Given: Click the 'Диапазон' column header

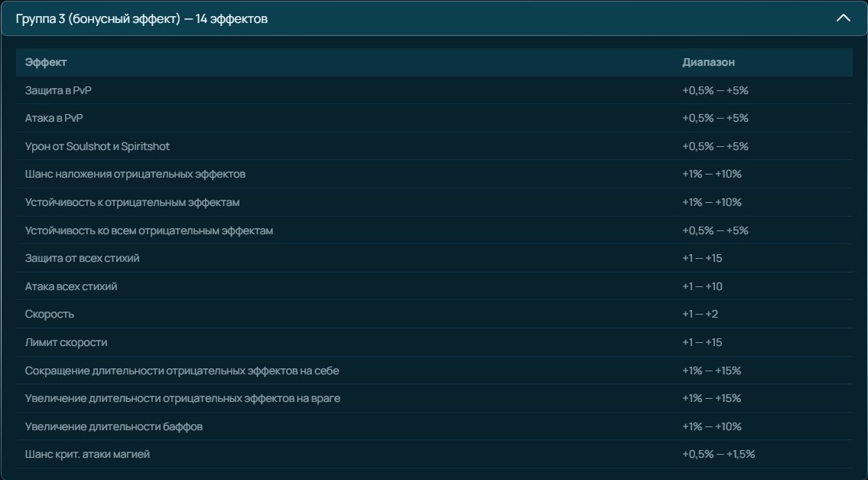Looking at the screenshot, I should [709, 62].
